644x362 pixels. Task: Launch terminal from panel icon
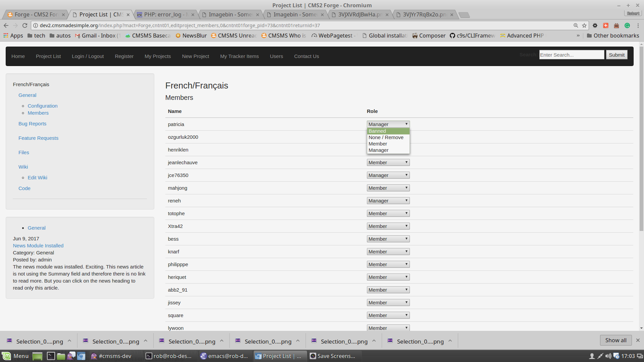click(51, 356)
